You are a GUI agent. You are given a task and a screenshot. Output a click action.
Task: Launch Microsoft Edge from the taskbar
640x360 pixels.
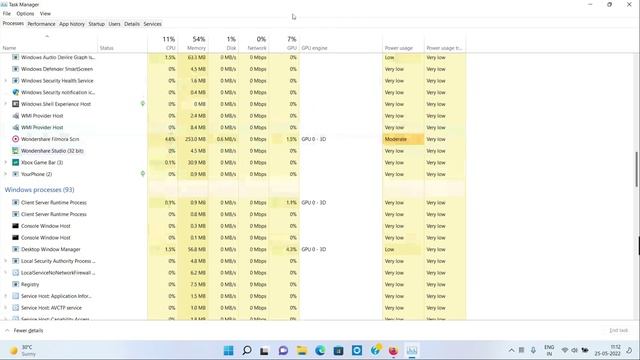point(320,350)
